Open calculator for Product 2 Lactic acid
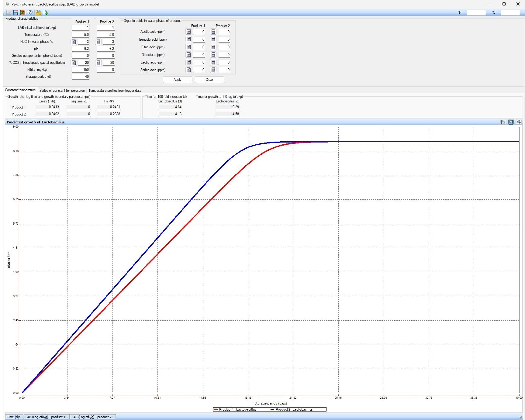This screenshot has height=420, width=525. (213, 62)
